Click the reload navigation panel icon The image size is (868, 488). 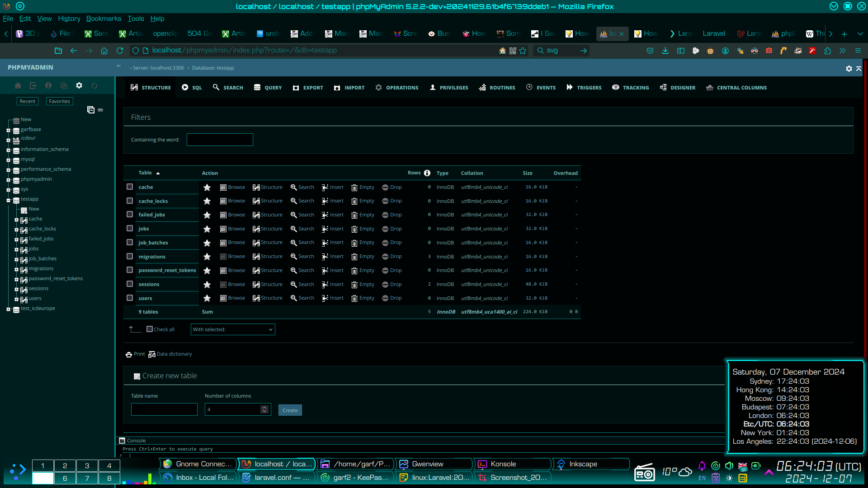[x=94, y=85]
